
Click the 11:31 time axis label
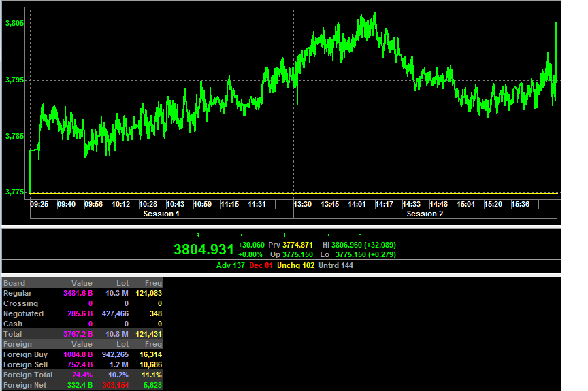point(257,204)
